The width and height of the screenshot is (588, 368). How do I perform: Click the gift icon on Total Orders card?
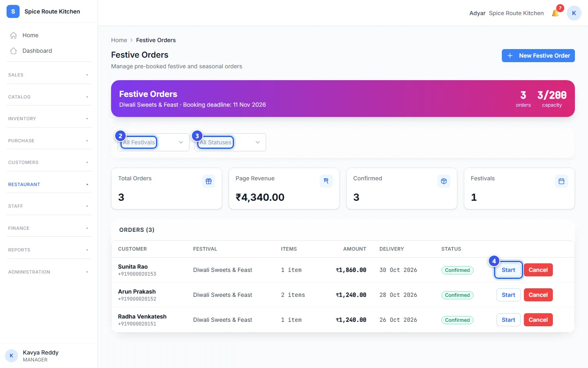[209, 181]
